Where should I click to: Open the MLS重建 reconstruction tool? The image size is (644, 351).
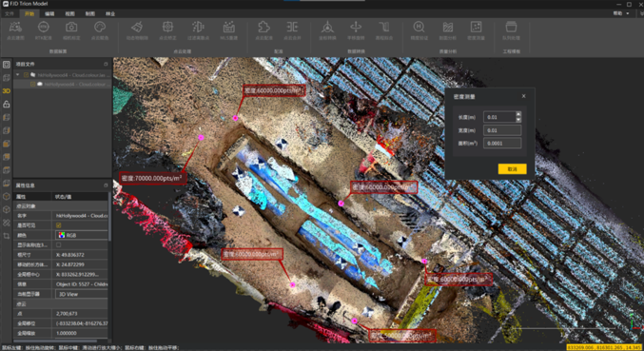point(228,30)
